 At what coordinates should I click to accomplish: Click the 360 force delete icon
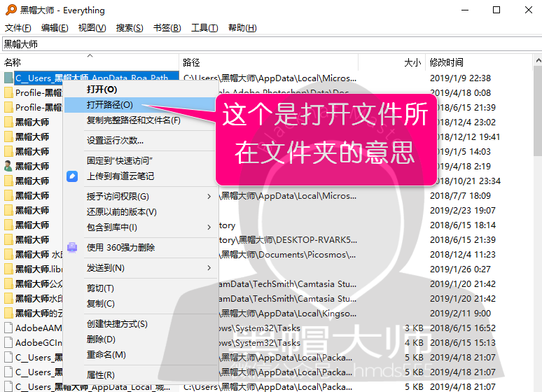click(72, 248)
